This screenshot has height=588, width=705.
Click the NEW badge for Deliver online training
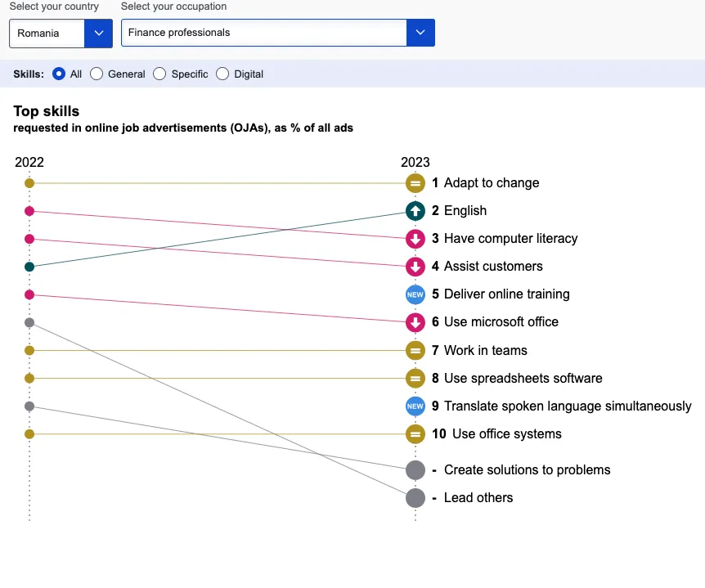point(415,294)
